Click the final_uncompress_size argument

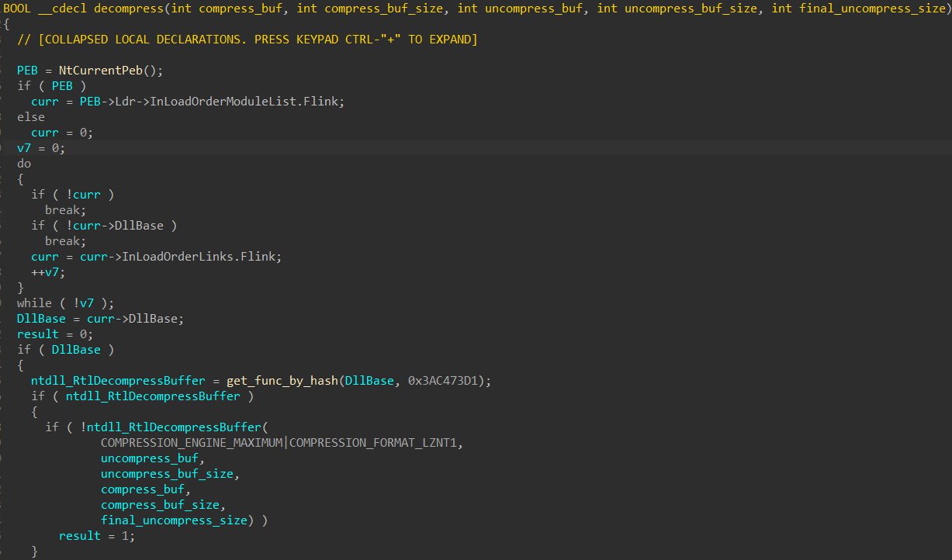pos(174,520)
